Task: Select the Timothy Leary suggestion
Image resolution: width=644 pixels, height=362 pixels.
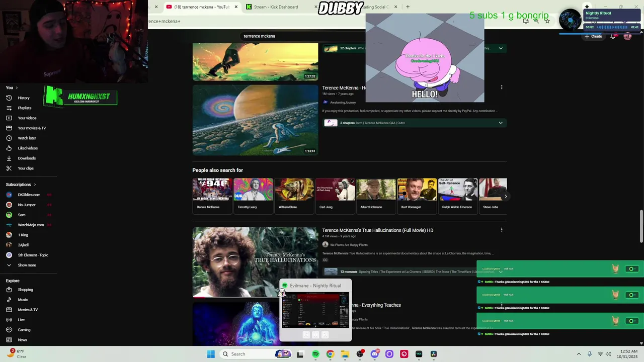Action: tap(253, 196)
